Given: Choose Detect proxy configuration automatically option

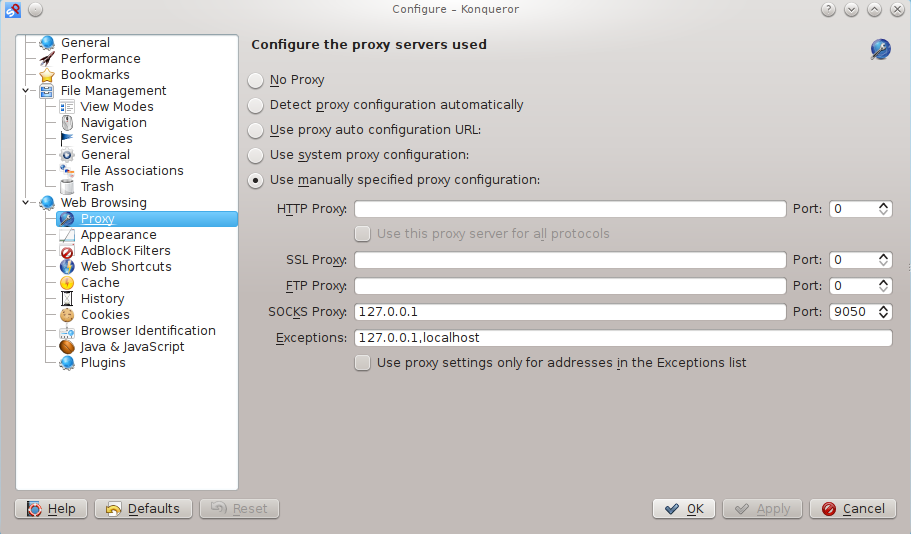Looking at the screenshot, I should 256,105.
